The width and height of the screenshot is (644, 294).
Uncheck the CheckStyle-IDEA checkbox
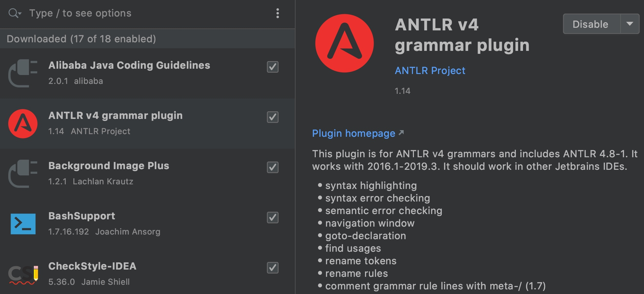pyautogui.click(x=272, y=268)
